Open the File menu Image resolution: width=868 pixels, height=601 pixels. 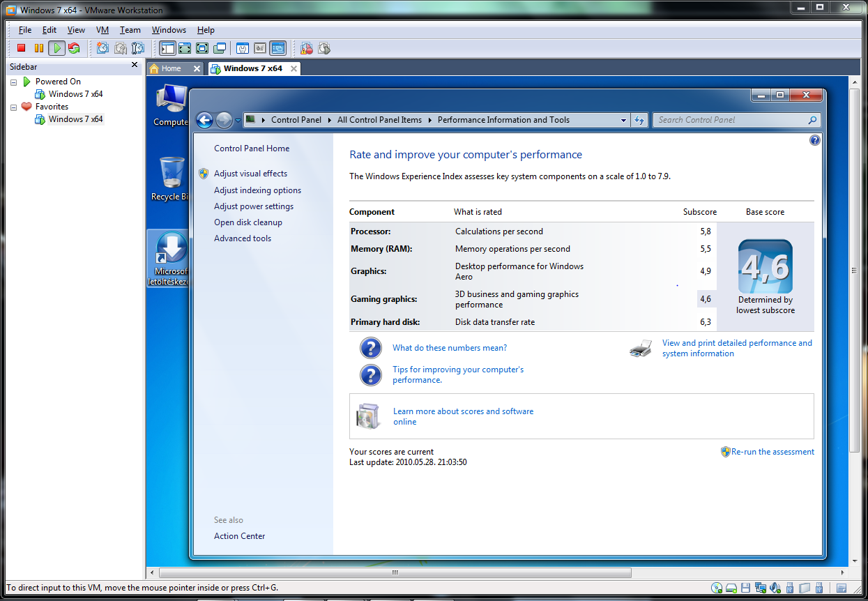click(25, 30)
